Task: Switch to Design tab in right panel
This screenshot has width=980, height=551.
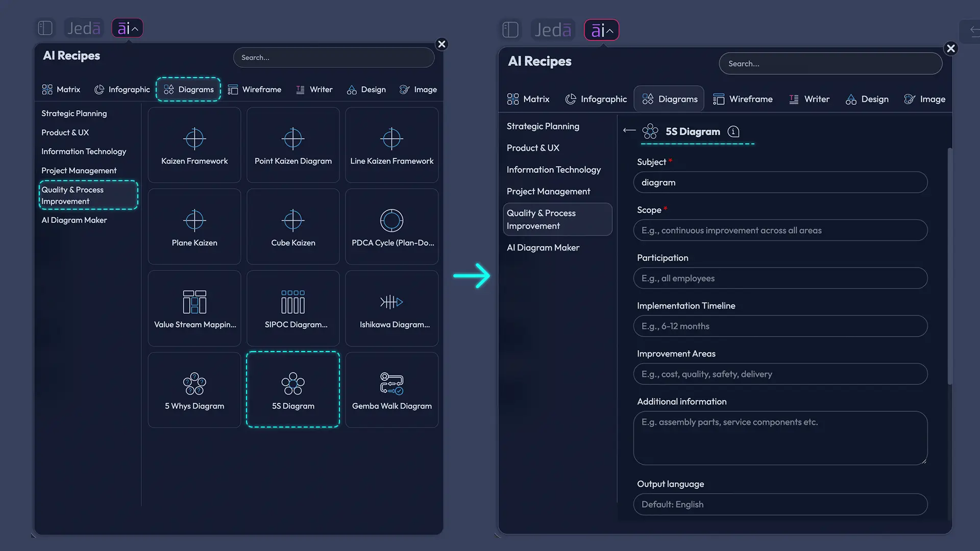Action: tap(867, 99)
